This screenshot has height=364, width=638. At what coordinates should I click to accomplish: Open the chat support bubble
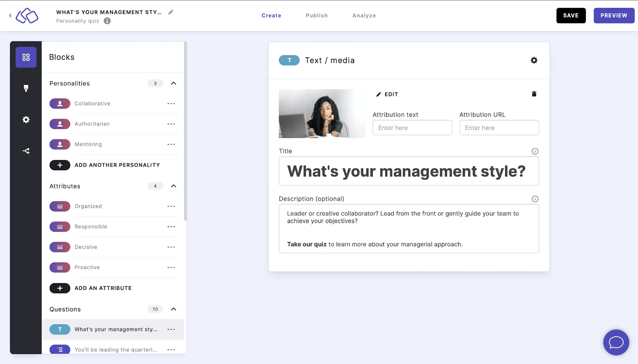tap(616, 342)
